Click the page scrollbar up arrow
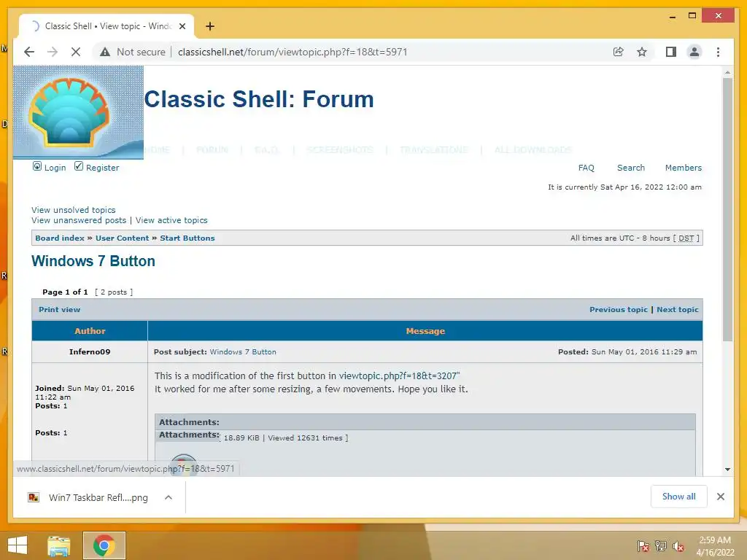Viewport: 747px width, 560px height. click(727, 72)
